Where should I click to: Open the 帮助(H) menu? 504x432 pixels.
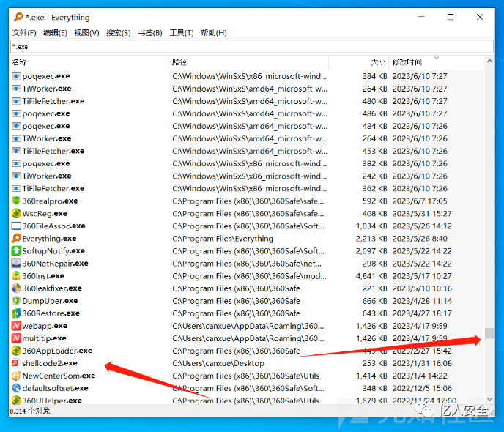click(213, 33)
